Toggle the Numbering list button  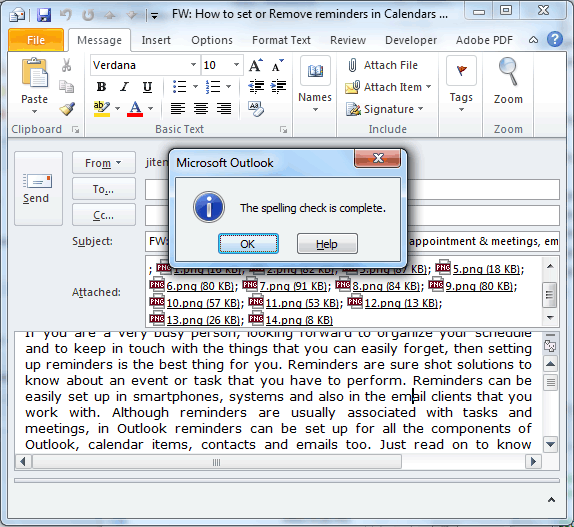tap(213, 87)
